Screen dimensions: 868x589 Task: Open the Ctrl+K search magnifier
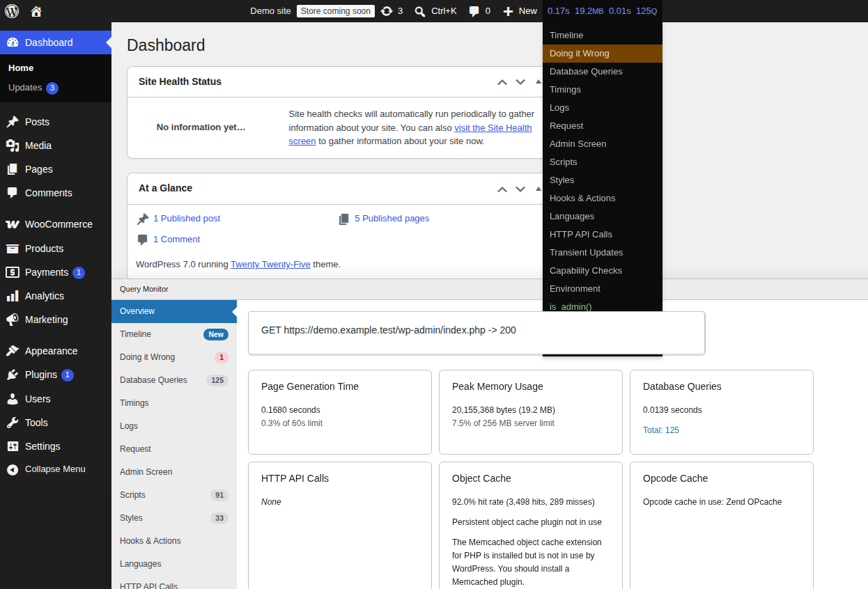[420, 11]
